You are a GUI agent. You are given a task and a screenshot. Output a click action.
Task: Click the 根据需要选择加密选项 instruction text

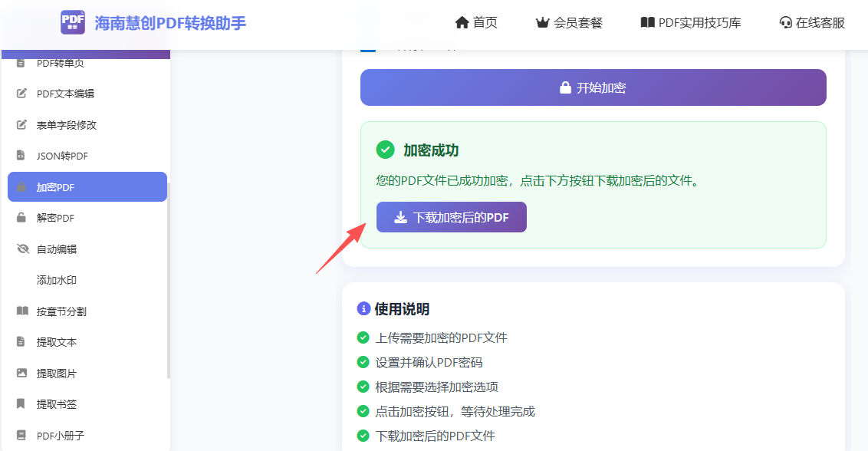(437, 386)
